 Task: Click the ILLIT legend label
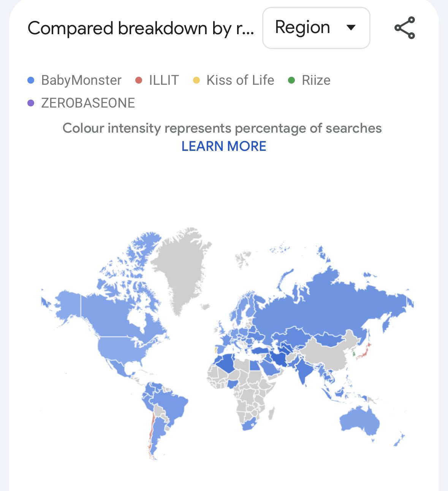pyautogui.click(x=164, y=80)
